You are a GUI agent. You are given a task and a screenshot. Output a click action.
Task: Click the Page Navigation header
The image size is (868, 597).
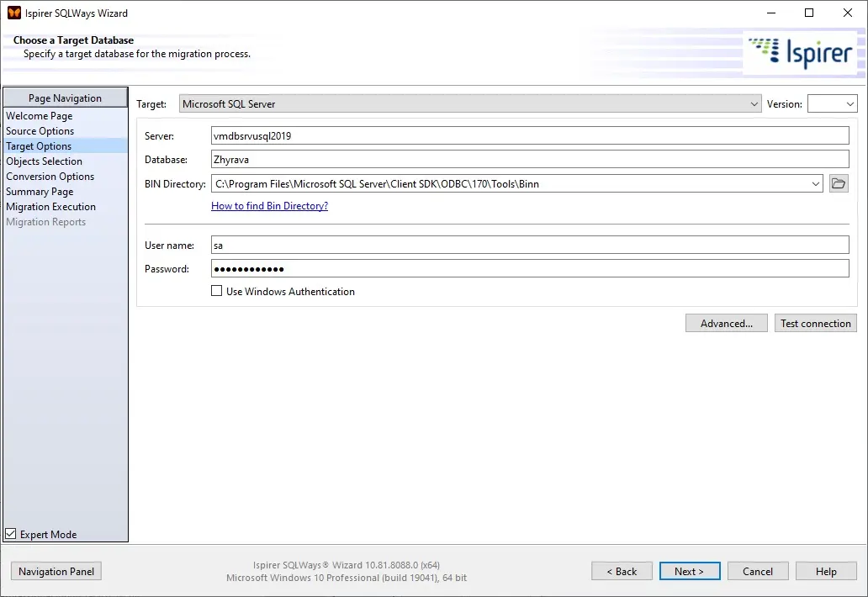tap(66, 98)
